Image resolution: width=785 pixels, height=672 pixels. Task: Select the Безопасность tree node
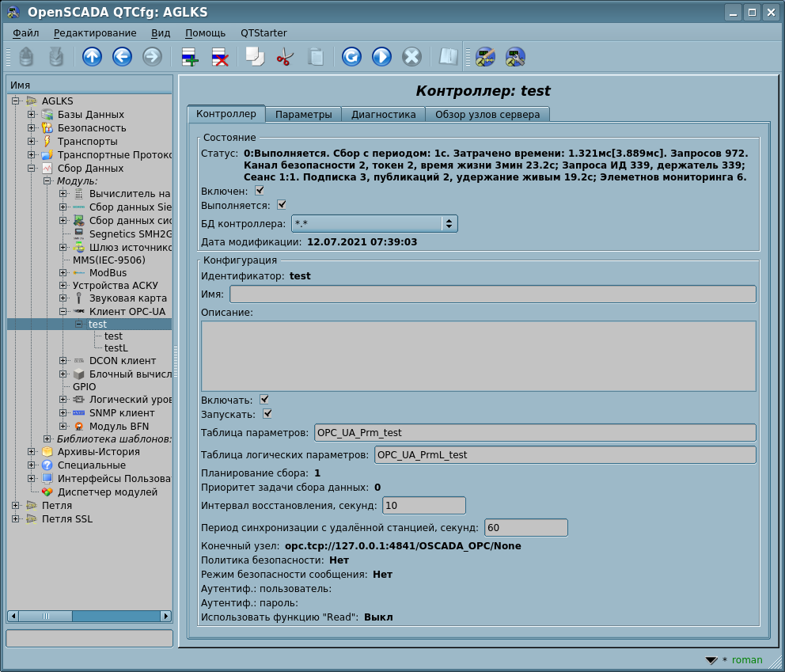[92, 128]
